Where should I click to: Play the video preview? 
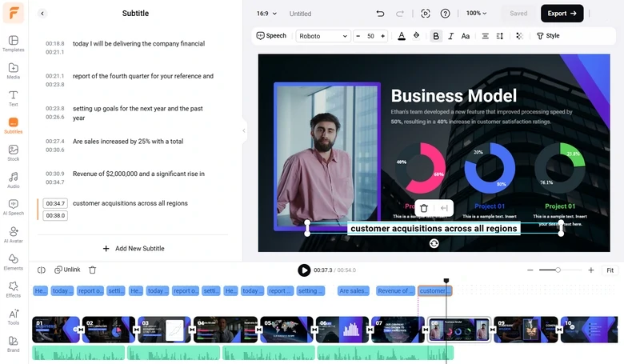(304, 270)
